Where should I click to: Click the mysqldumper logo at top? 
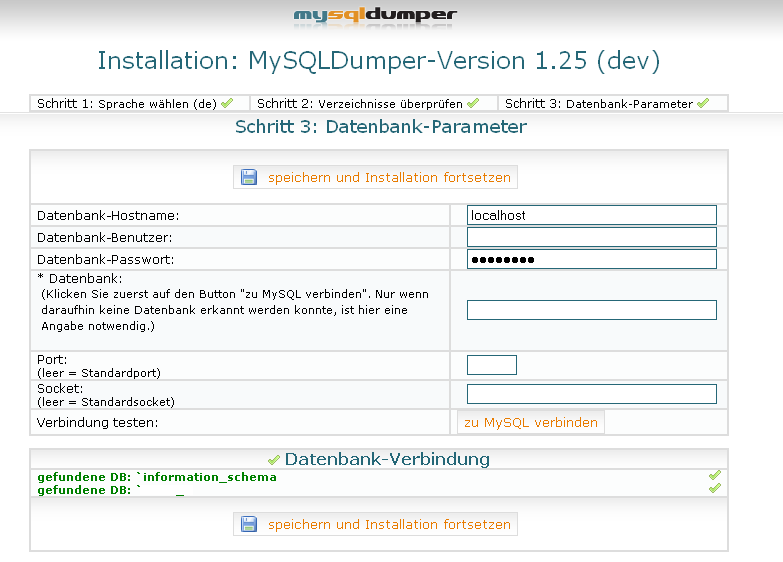pos(375,15)
